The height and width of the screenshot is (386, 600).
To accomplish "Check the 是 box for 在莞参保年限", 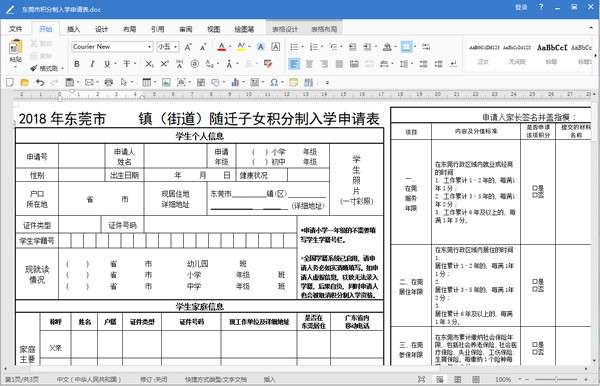I will [535, 344].
